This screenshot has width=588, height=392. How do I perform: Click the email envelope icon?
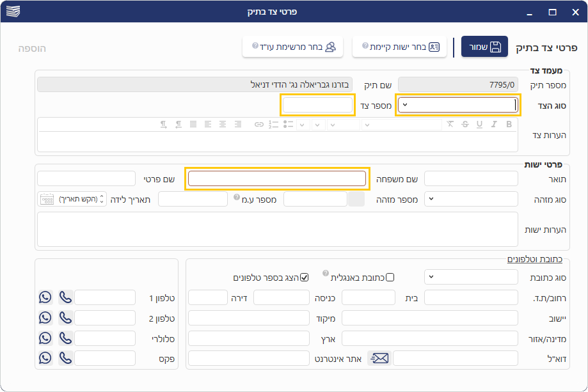pos(379,358)
